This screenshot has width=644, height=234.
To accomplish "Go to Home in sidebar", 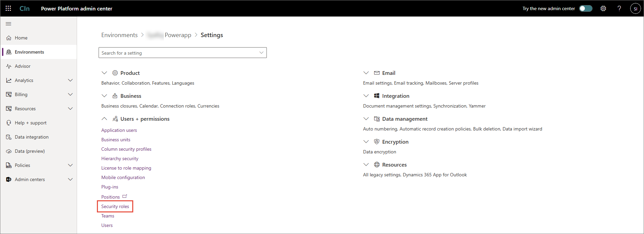I will [x=21, y=38].
